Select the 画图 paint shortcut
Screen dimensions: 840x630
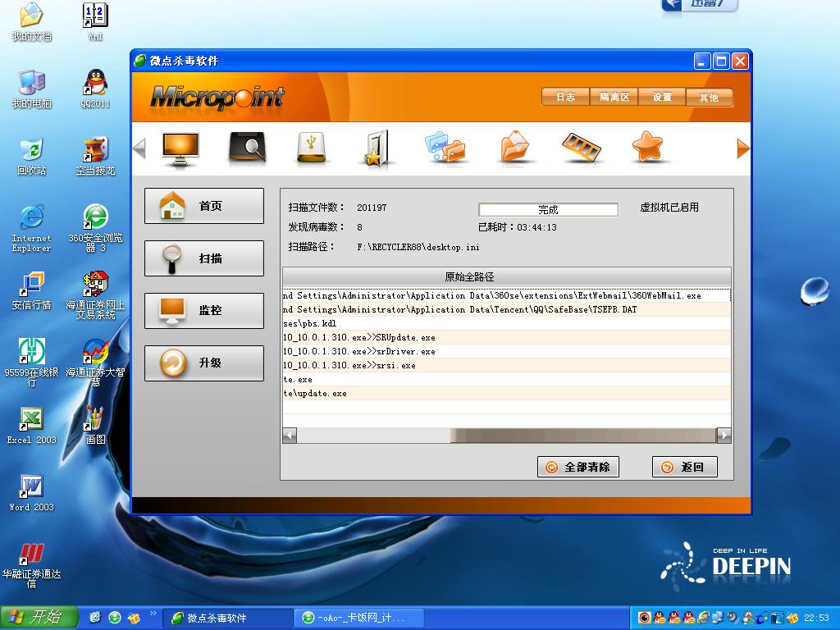(x=95, y=426)
